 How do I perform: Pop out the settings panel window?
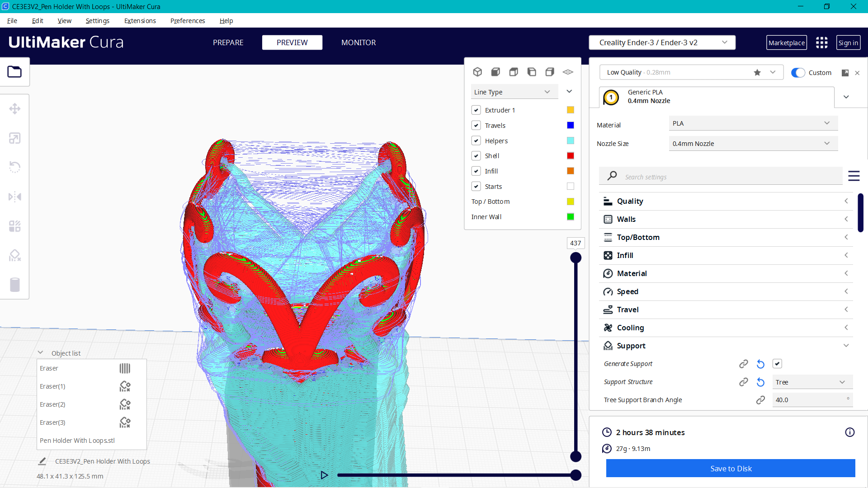tap(845, 73)
